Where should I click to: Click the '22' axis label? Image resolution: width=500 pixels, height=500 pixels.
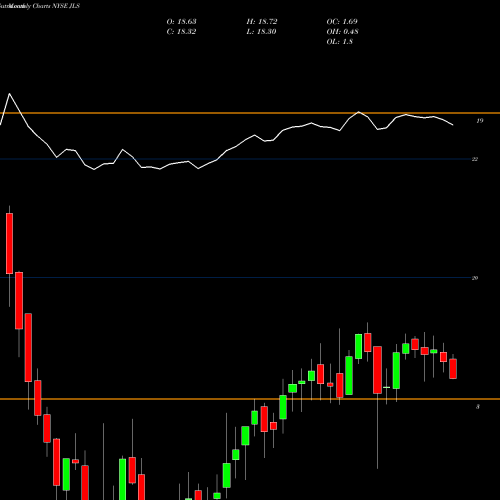click(475, 159)
